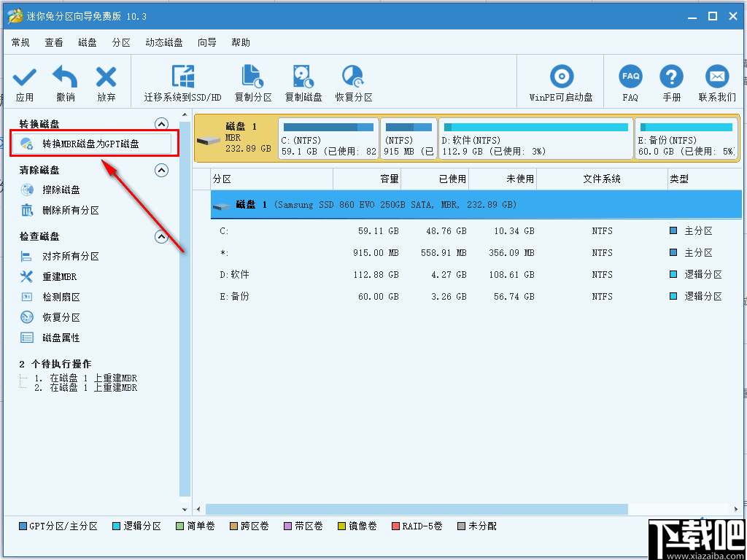This screenshot has width=747, height=560.
Task: Collapse the 清除磁盘 section
Action: [161, 170]
